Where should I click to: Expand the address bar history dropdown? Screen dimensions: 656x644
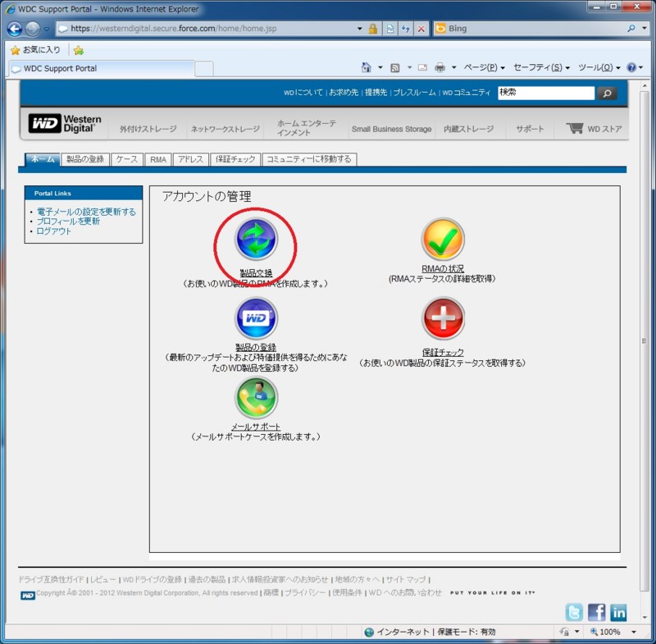359,29
